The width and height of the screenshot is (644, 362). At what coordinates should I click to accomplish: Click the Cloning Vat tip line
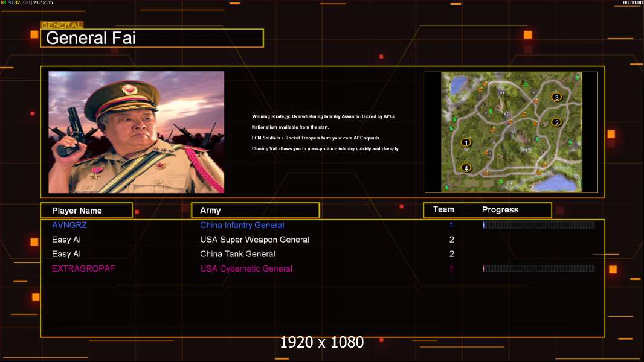[326, 148]
